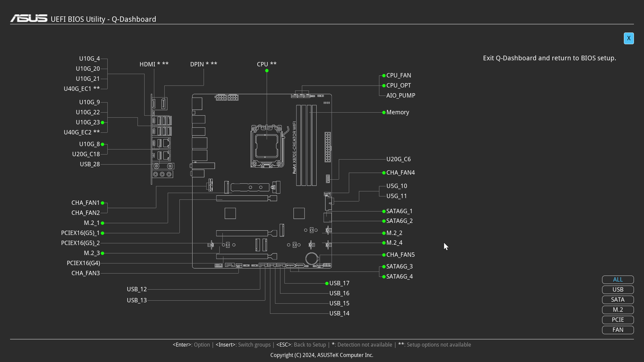
Task: Click the CHA_FAN1 header label
Action: tap(85, 203)
